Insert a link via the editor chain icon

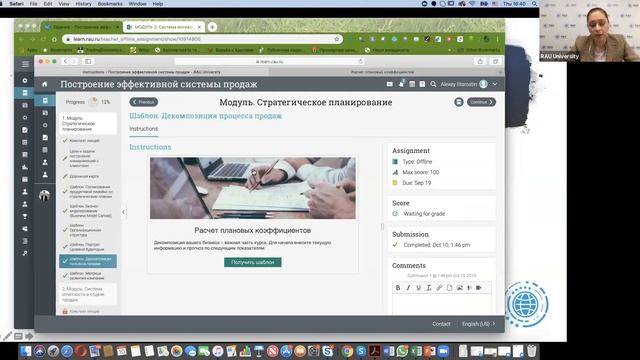click(x=439, y=288)
